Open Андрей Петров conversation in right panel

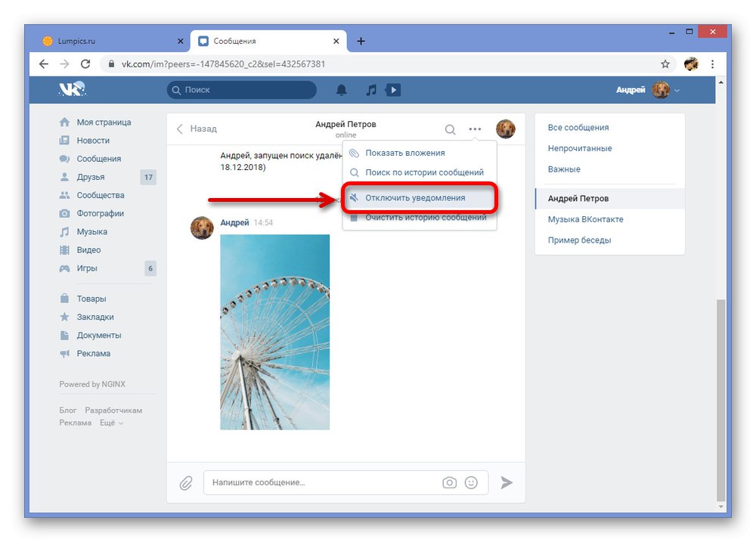[x=610, y=199]
